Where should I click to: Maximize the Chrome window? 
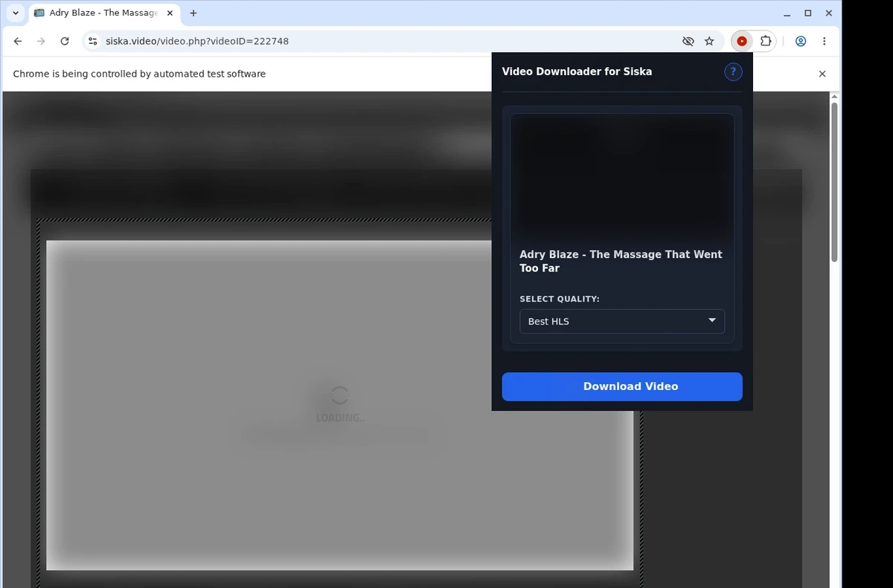808,13
